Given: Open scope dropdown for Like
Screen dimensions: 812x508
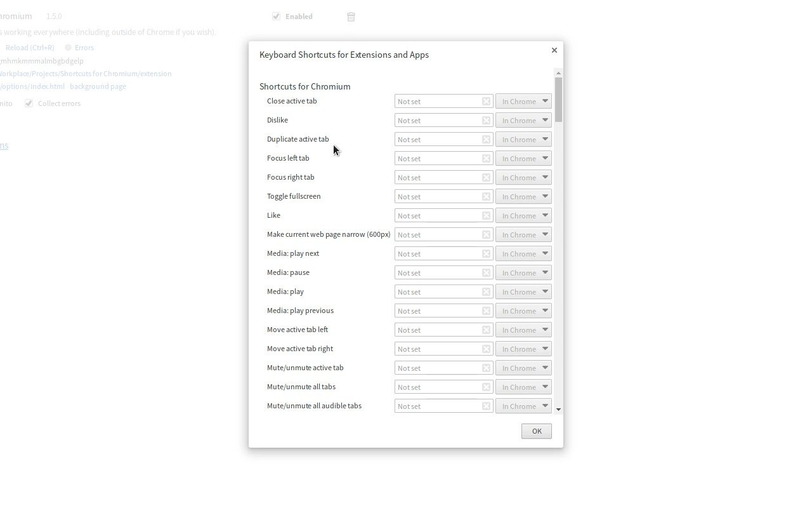Looking at the screenshot, I should pyautogui.click(x=523, y=216).
